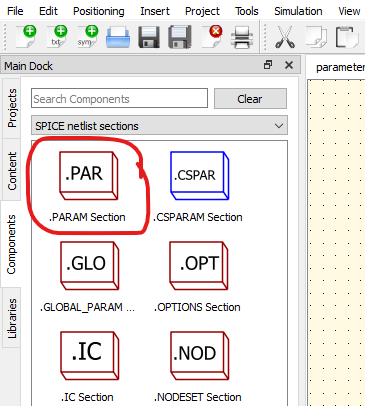Switch to the Content side tab
Image resolution: width=365 pixels, height=406 pixels.
(x=12, y=171)
